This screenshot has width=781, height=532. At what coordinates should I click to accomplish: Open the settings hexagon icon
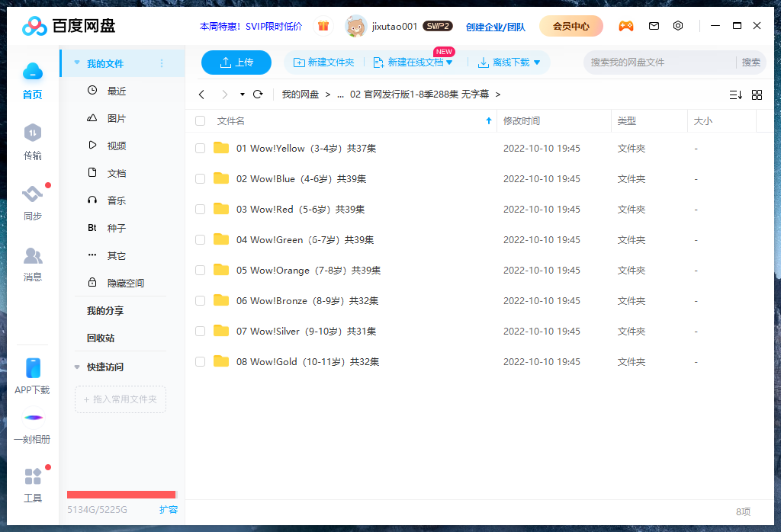pyautogui.click(x=678, y=26)
